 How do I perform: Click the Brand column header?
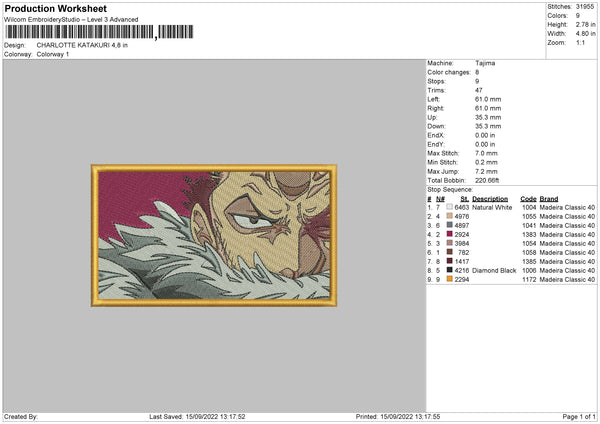coord(549,199)
